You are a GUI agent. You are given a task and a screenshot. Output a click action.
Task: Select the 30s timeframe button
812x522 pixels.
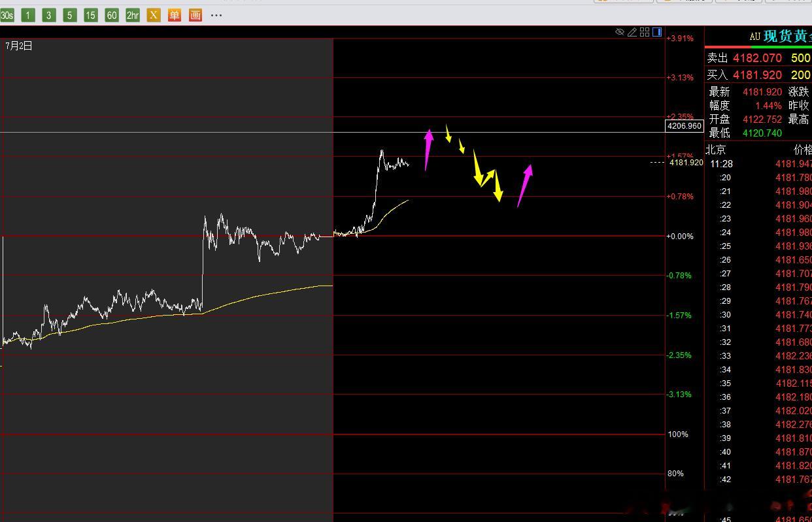point(7,15)
